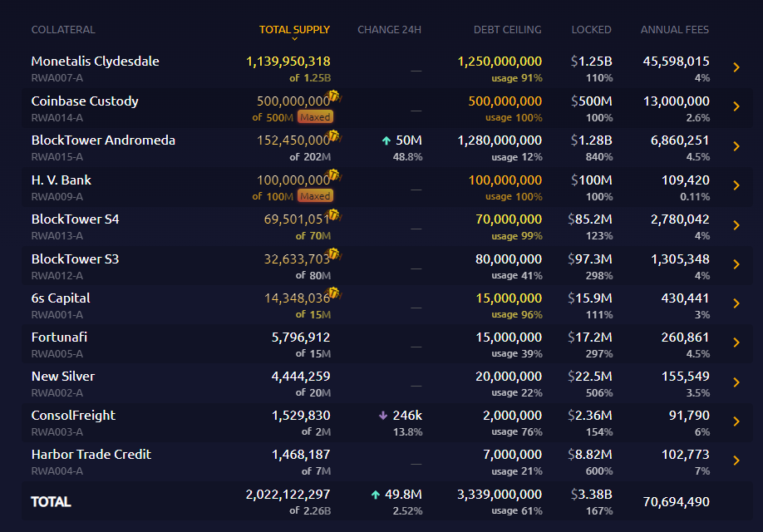This screenshot has height=532, width=763.
Task: Open the BlockTower S3 collateral name
Action: 75,259
